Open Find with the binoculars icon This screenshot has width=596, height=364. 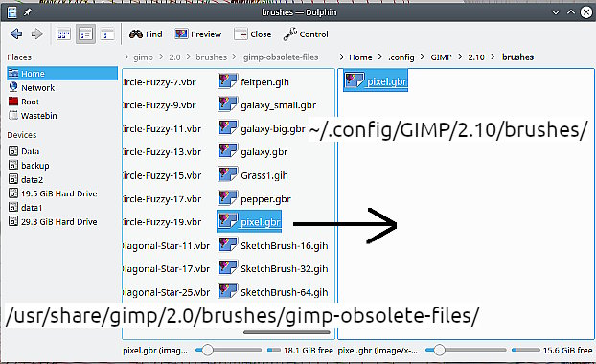point(146,34)
